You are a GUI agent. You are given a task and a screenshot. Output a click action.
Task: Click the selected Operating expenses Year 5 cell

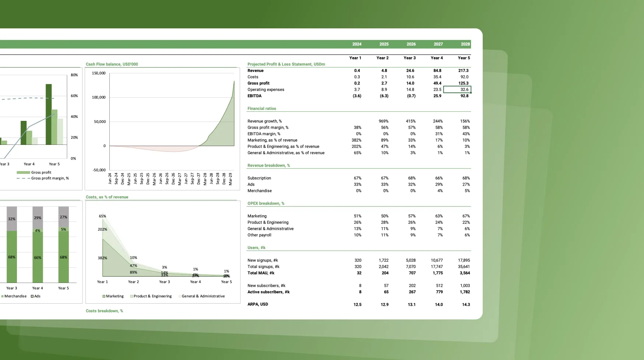pyautogui.click(x=457, y=90)
